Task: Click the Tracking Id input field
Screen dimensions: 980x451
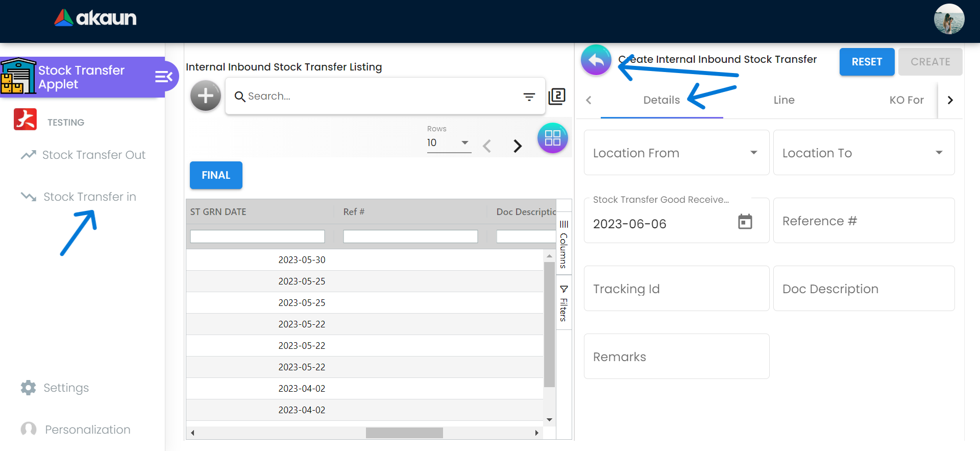Action: tap(676, 289)
